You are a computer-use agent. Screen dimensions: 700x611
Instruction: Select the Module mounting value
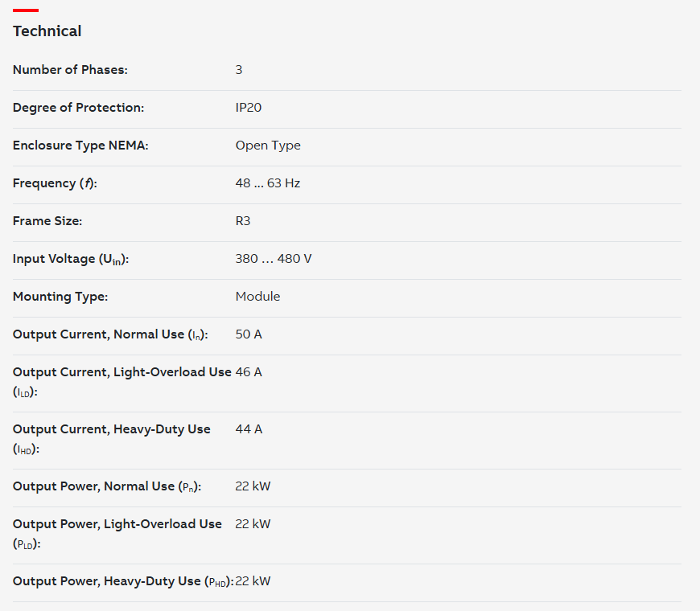click(x=257, y=297)
